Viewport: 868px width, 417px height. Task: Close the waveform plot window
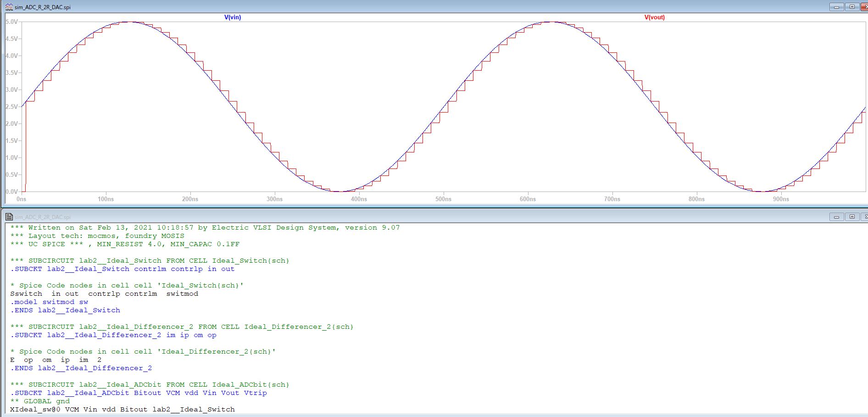[x=864, y=7]
